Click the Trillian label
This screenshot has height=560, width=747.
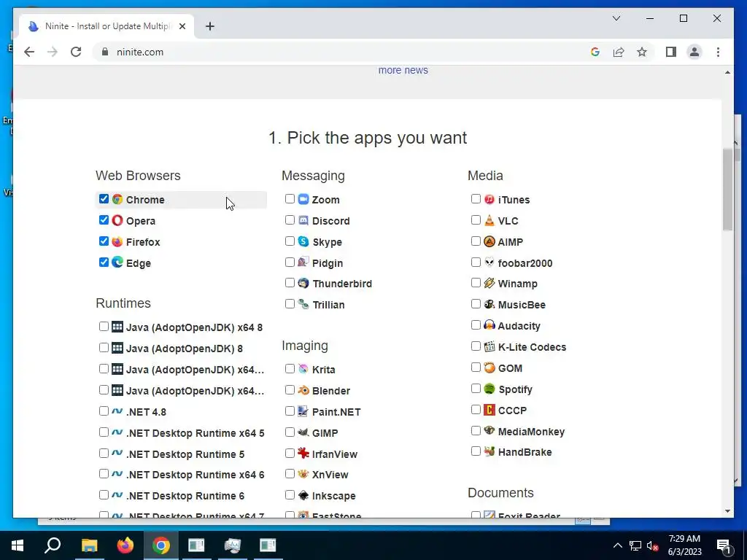tap(328, 305)
